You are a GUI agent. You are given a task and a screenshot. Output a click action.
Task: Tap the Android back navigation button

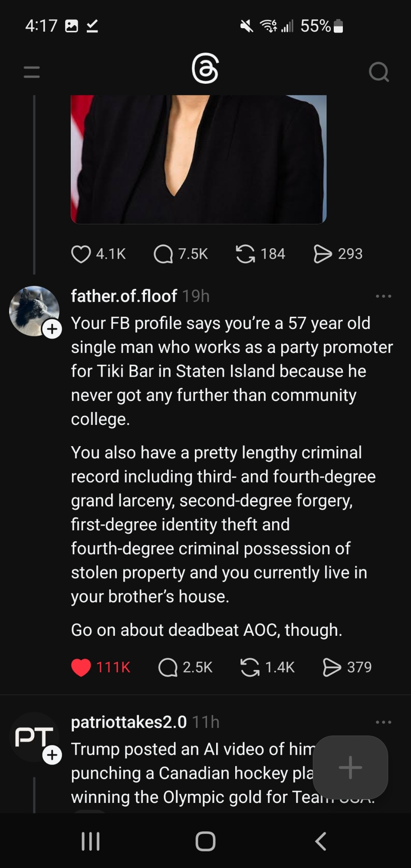[x=320, y=841]
